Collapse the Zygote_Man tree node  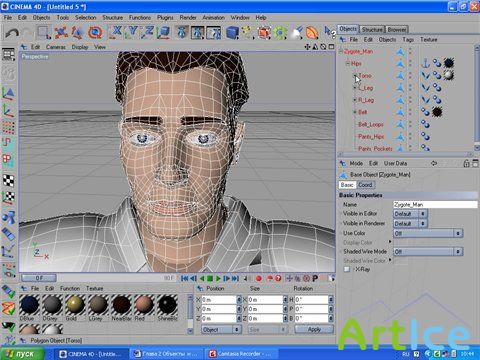point(341,51)
